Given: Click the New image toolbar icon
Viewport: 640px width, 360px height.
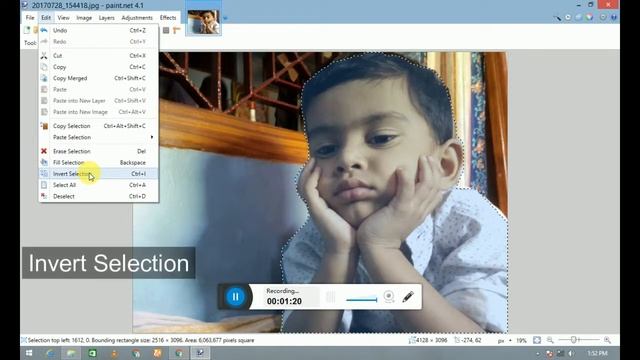Looking at the screenshot, I should 27,30.
